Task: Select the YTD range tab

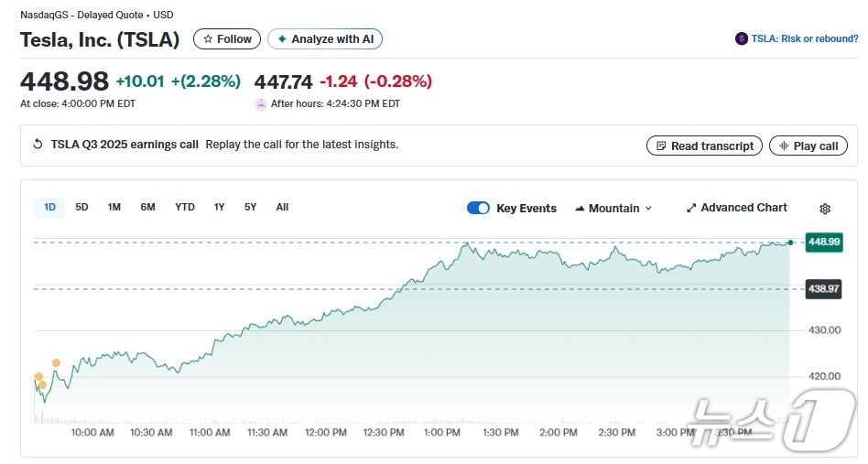Action: [x=185, y=208]
